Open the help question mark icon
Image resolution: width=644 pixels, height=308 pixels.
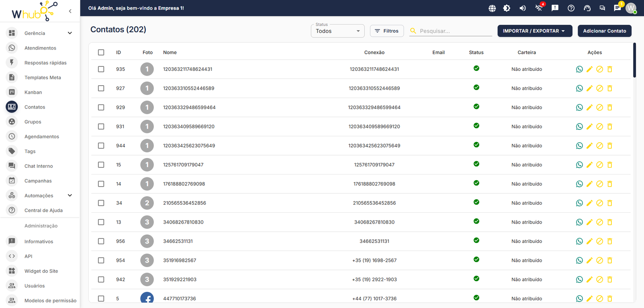click(571, 8)
